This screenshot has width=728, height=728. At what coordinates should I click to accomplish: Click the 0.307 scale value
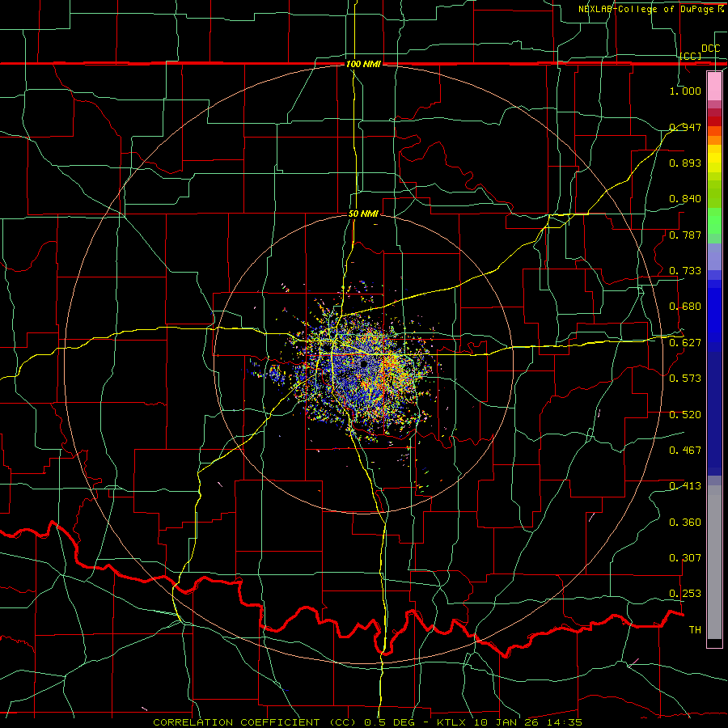coord(685,558)
